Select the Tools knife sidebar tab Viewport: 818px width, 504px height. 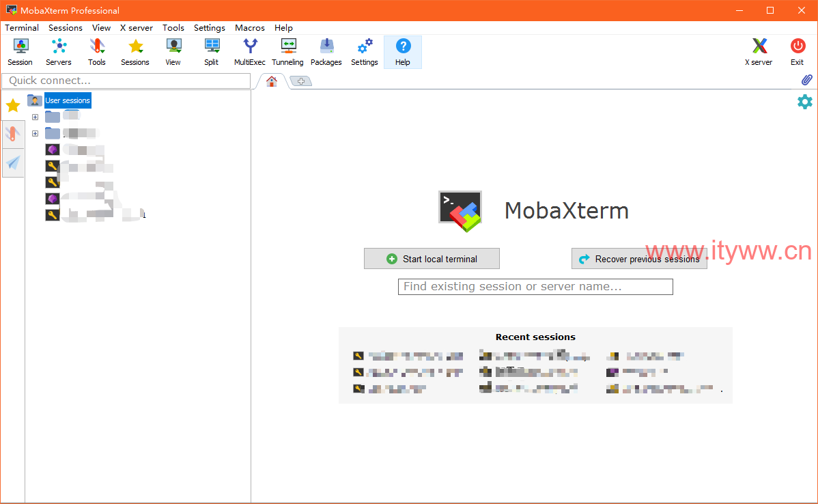coord(13,134)
